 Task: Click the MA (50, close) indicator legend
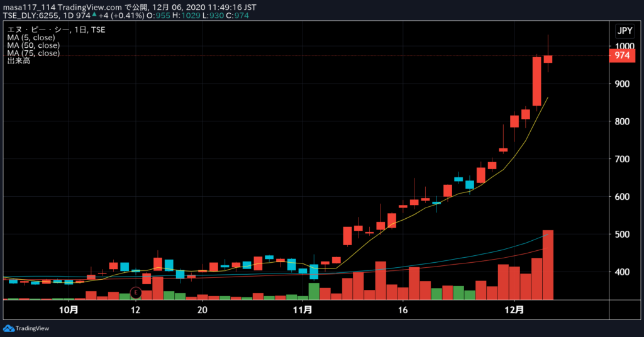(33, 45)
